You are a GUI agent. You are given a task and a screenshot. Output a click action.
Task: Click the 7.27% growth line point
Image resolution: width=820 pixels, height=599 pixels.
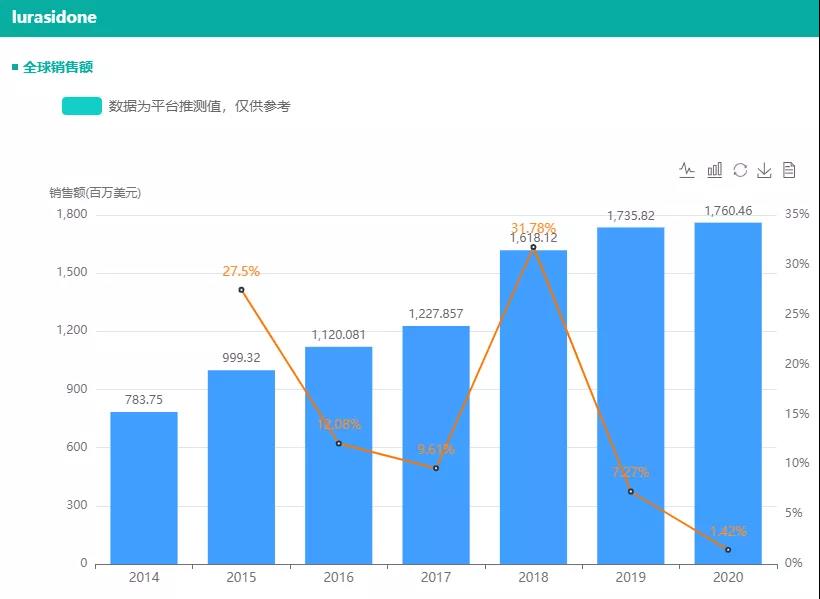631,491
